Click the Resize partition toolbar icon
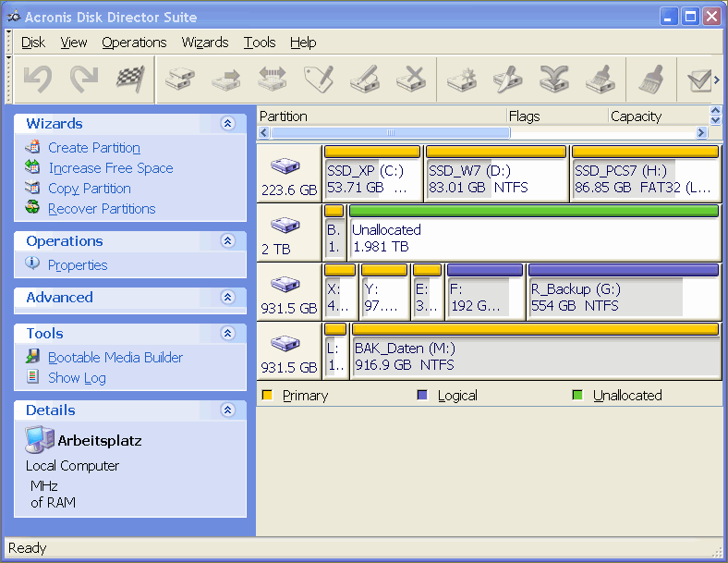The image size is (728, 563). (x=272, y=79)
